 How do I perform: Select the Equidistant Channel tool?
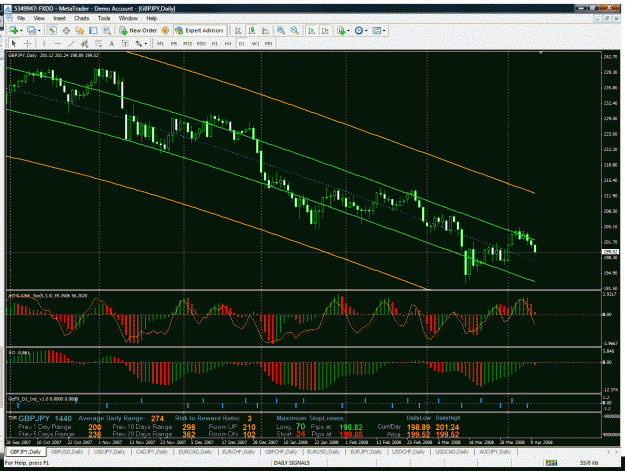coord(85,43)
